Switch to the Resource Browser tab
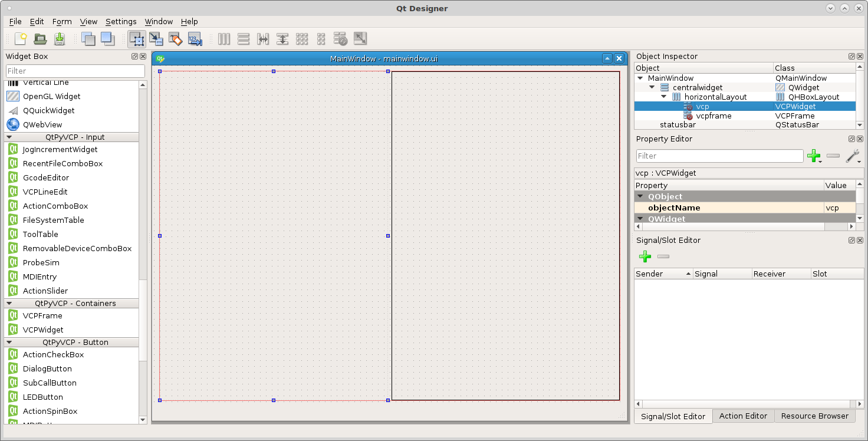Viewport: 868px width, 441px height. [814, 416]
